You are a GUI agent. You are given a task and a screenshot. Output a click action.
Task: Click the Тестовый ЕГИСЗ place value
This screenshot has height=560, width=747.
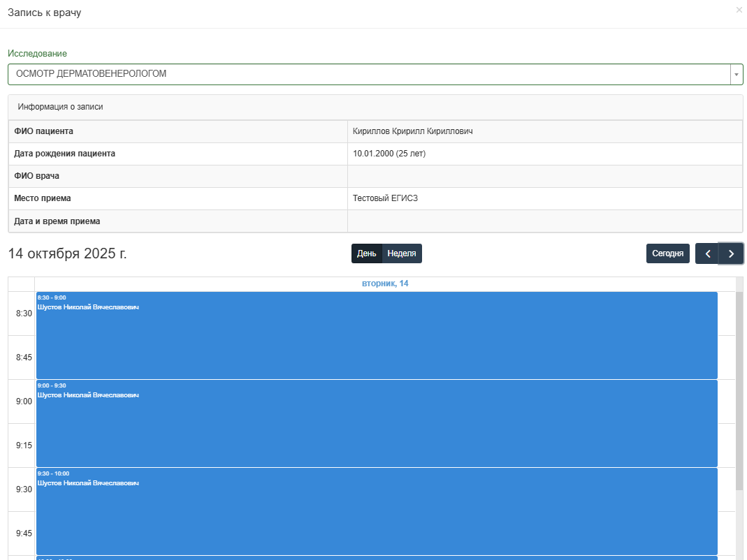(385, 198)
